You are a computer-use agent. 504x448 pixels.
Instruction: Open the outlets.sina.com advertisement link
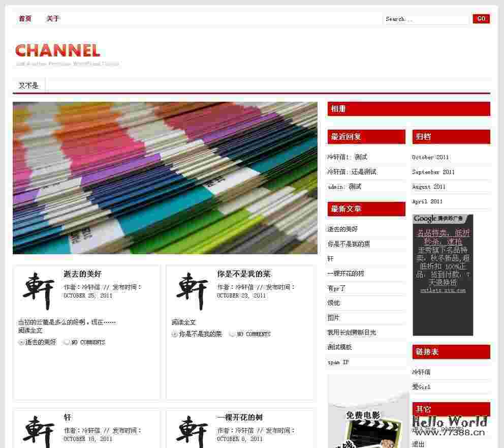443,291
